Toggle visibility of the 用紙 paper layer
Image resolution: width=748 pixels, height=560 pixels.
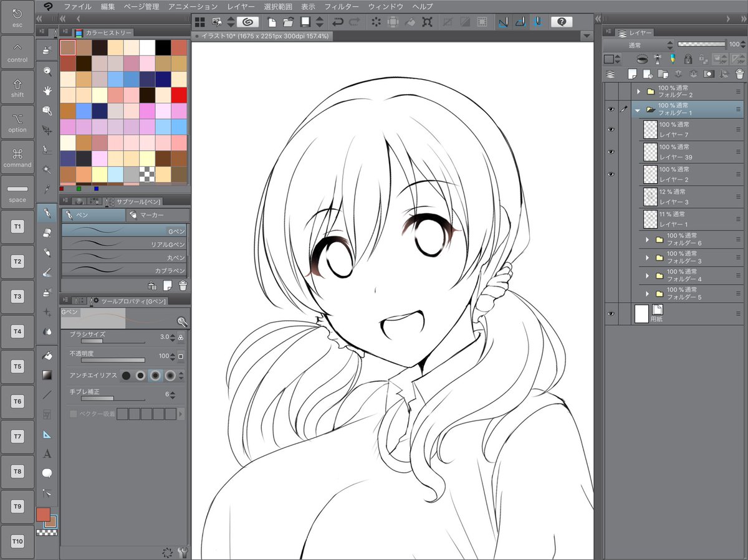611,313
